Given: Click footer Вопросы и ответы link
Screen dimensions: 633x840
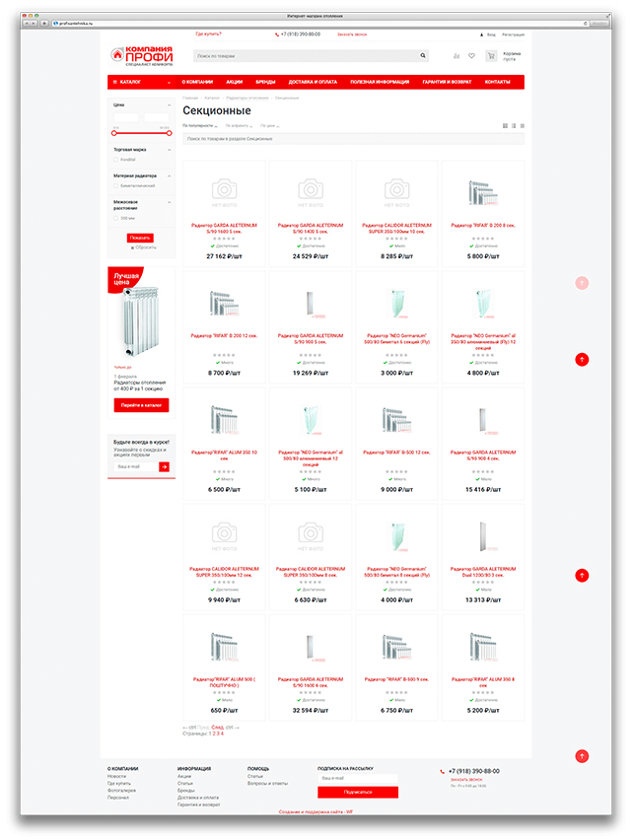Looking at the screenshot, I should point(267,784).
